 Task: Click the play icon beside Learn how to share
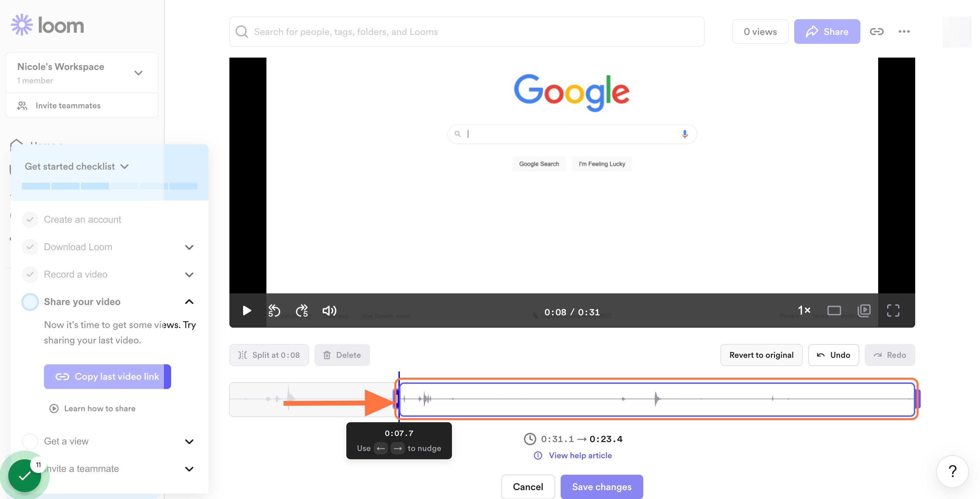click(x=54, y=409)
